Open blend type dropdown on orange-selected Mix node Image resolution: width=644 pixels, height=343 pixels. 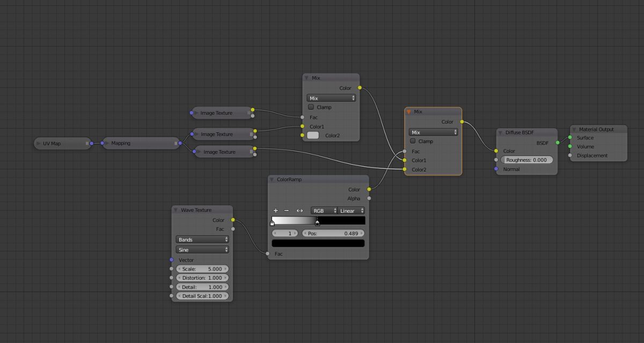433,132
